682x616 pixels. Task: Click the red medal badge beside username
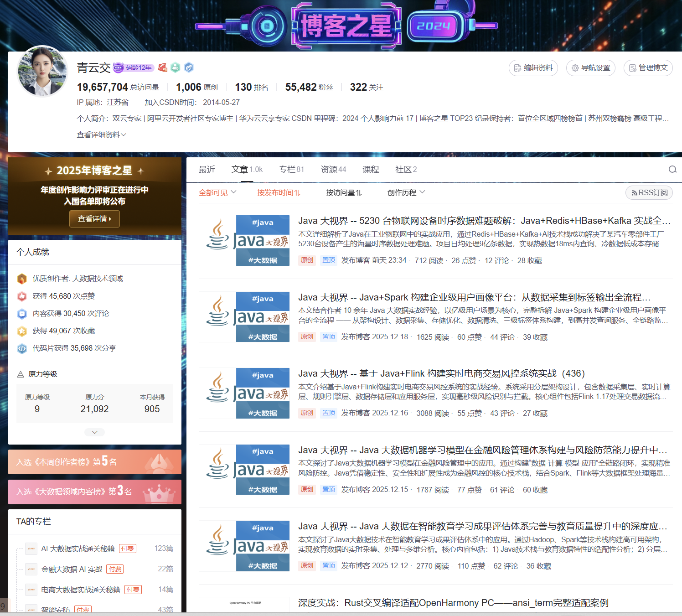[x=163, y=67]
